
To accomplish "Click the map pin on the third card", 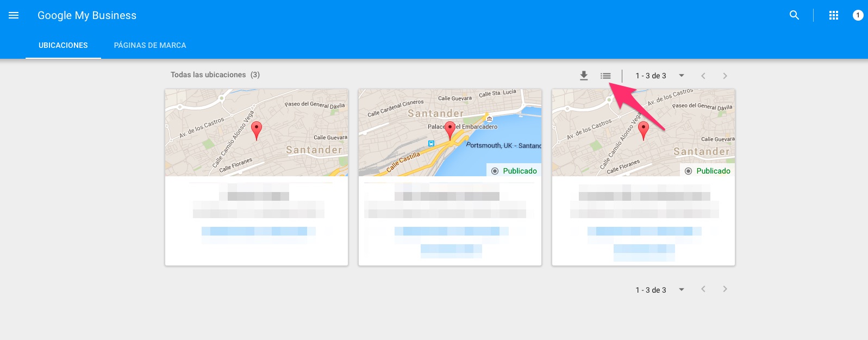I will pyautogui.click(x=644, y=131).
